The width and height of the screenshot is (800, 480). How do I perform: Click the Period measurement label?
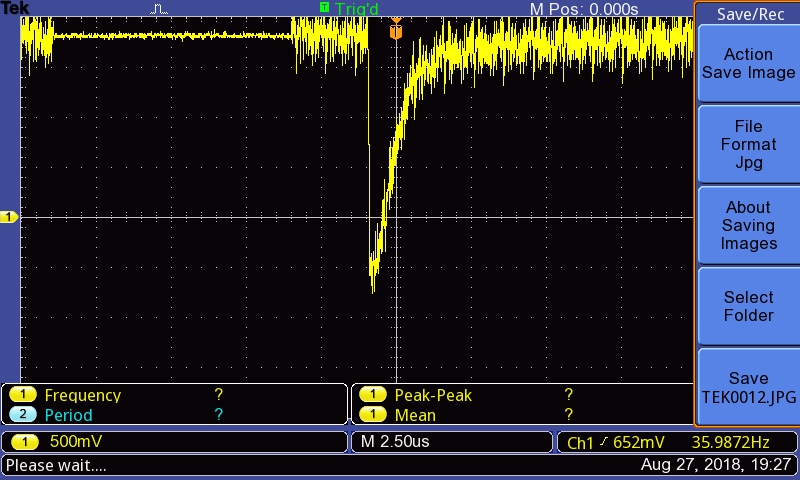coord(68,415)
